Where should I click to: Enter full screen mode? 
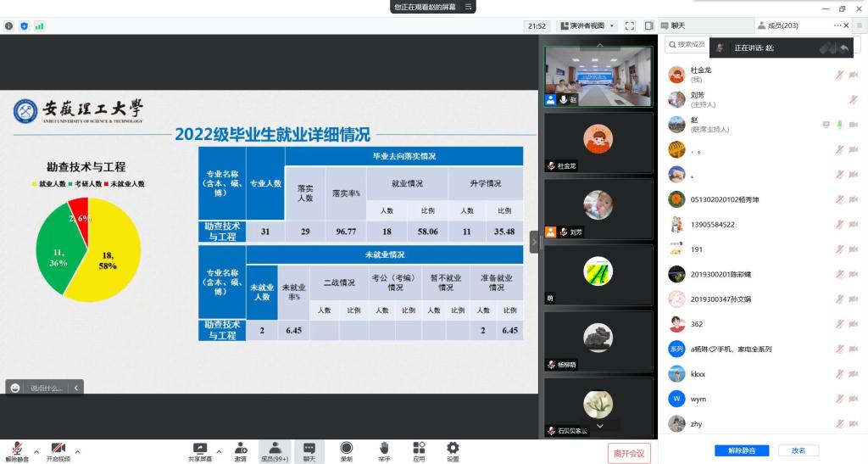pyautogui.click(x=629, y=26)
